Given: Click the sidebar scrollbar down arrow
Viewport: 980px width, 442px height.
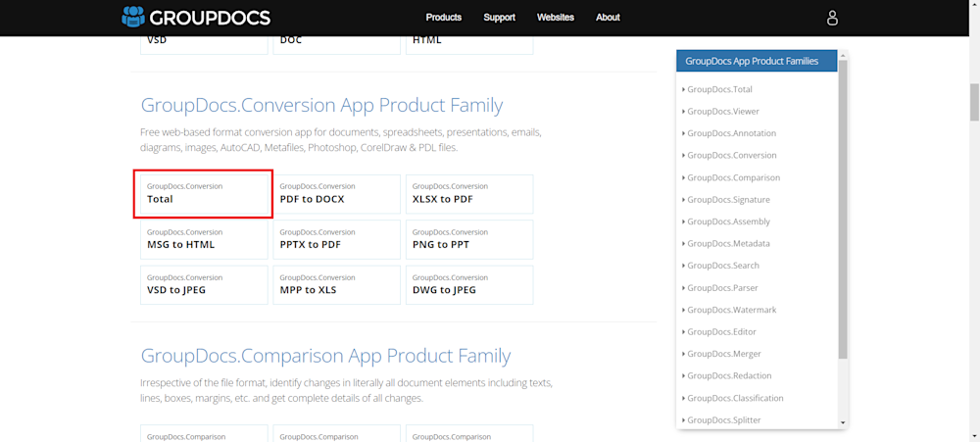Looking at the screenshot, I should click(843, 423).
